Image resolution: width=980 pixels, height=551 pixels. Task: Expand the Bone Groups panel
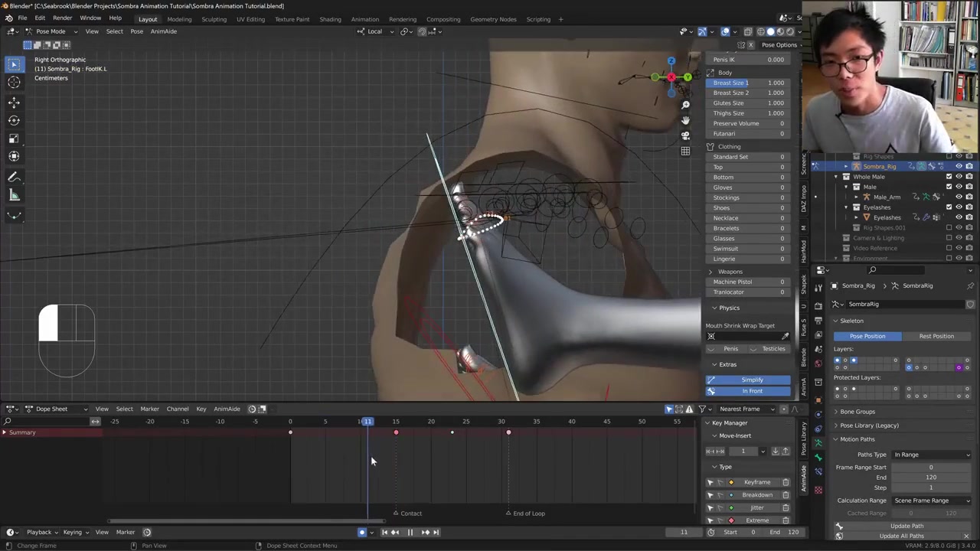tap(857, 412)
